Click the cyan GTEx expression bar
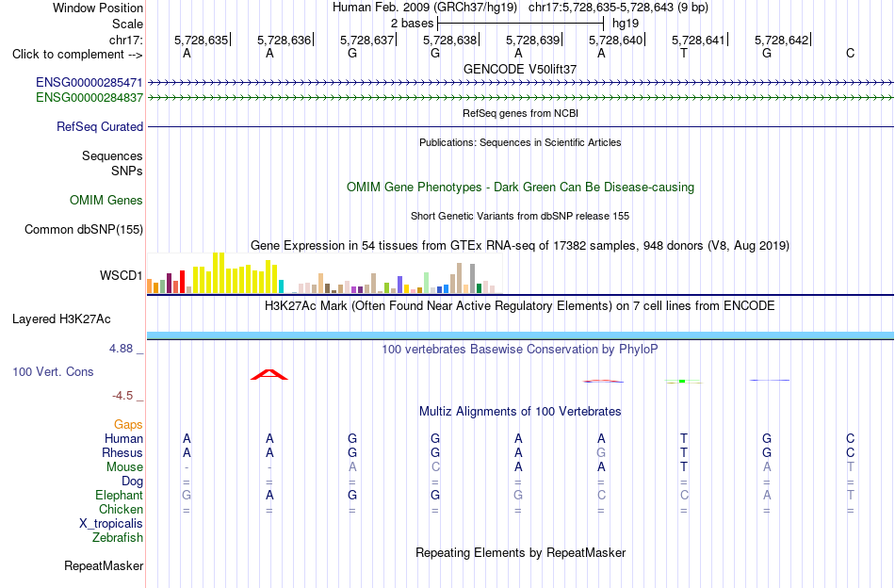 (x=281, y=286)
